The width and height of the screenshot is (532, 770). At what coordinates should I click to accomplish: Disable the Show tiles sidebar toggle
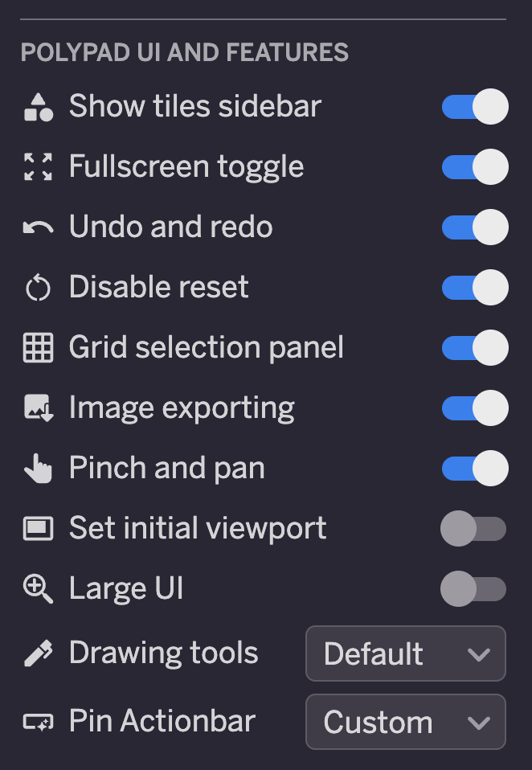(x=474, y=105)
